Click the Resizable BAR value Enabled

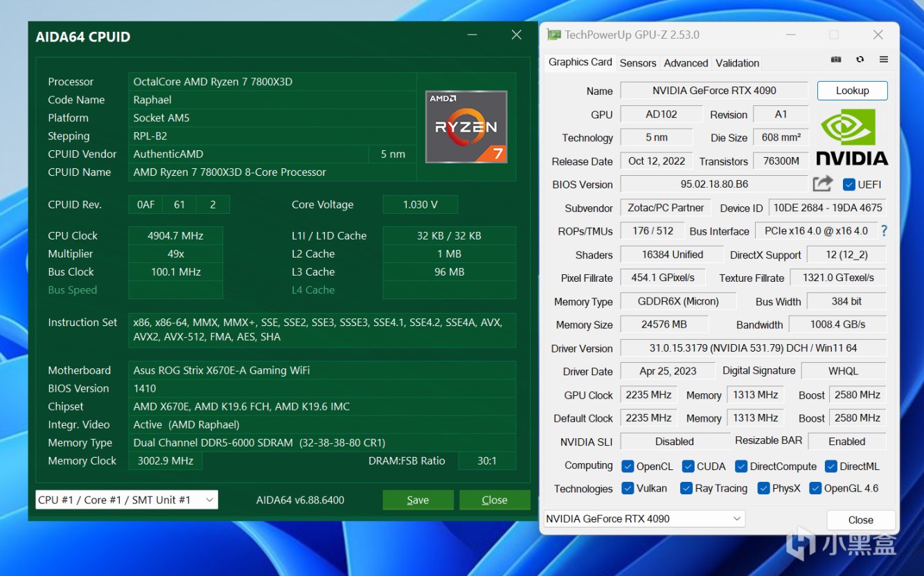pyautogui.click(x=846, y=442)
